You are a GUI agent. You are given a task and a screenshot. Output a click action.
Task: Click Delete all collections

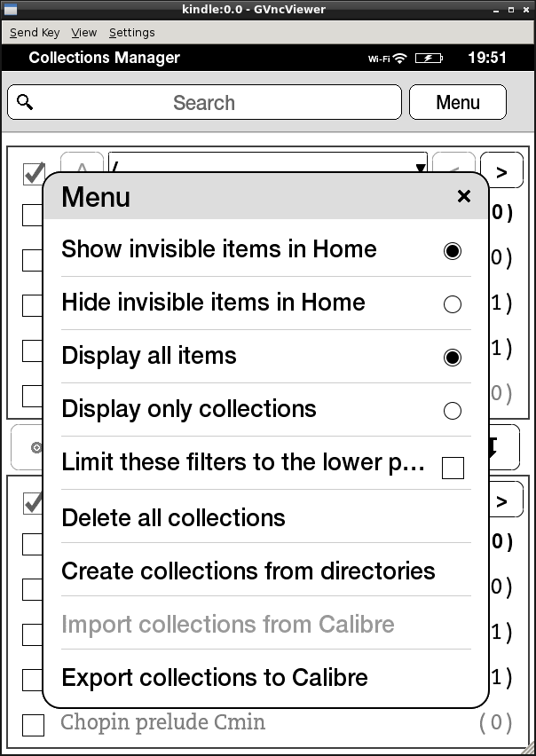click(174, 517)
